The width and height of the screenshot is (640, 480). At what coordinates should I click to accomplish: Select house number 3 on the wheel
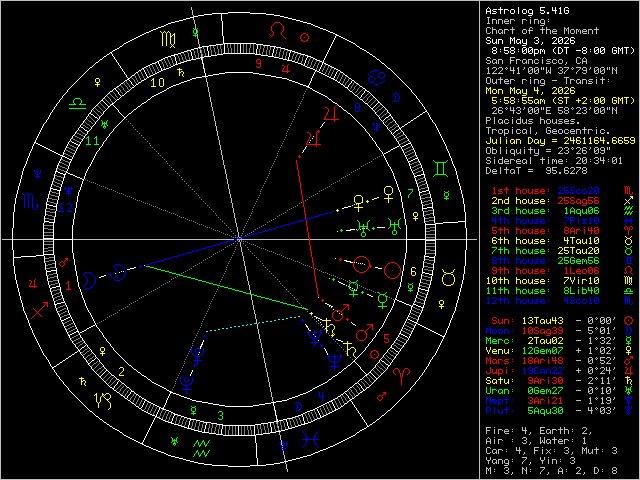[x=221, y=416]
